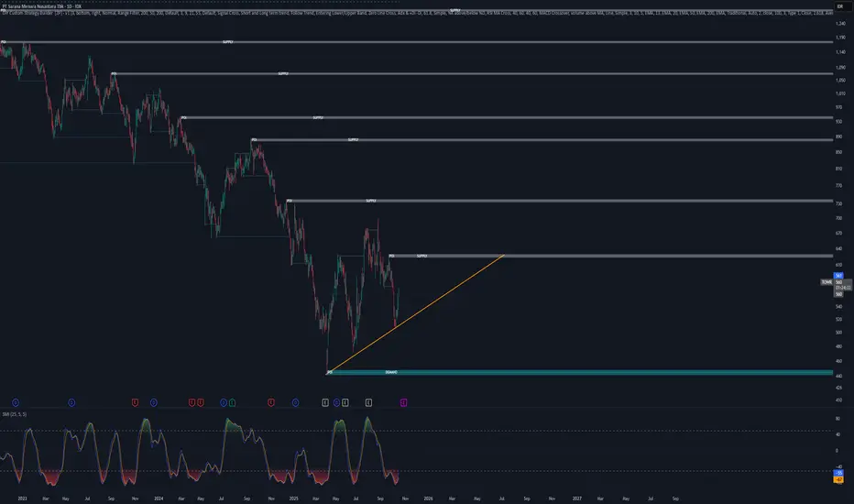This screenshot has height=504, width=854.
Task: Click the orange -67 SMI signal label
Action: pos(838,479)
